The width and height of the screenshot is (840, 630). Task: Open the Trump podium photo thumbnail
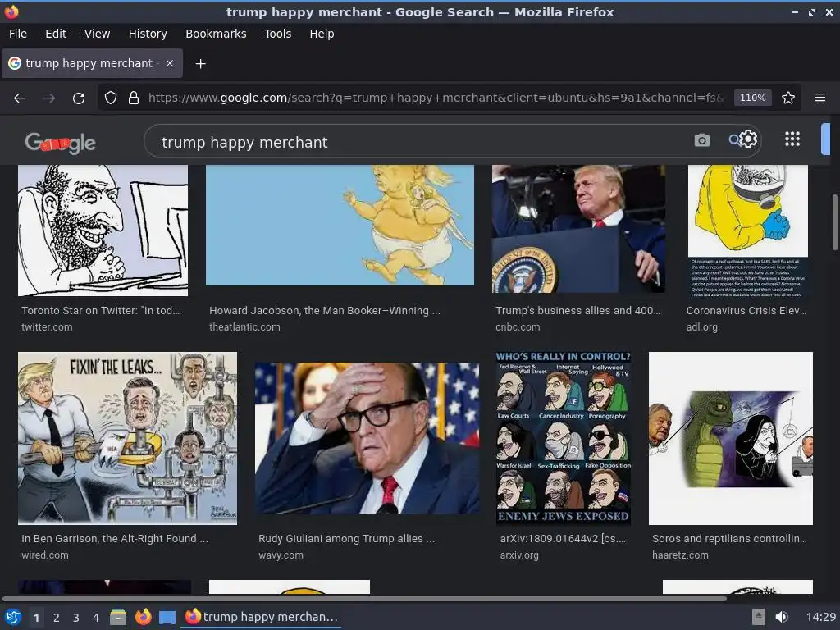[x=578, y=229]
